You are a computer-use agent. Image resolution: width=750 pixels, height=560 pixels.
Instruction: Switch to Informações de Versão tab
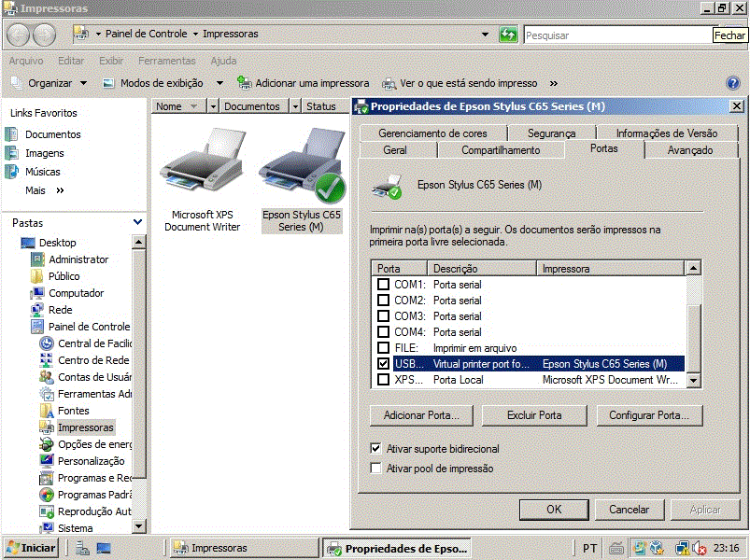click(x=666, y=133)
